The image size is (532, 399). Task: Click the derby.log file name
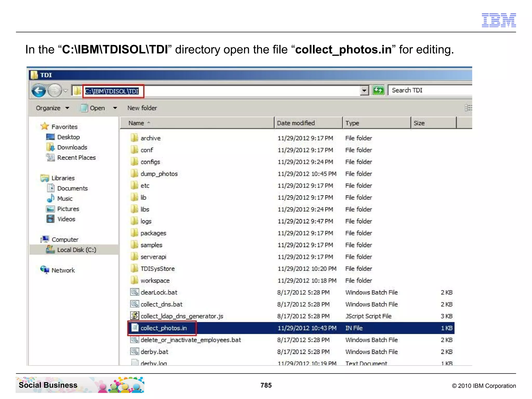(x=154, y=363)
